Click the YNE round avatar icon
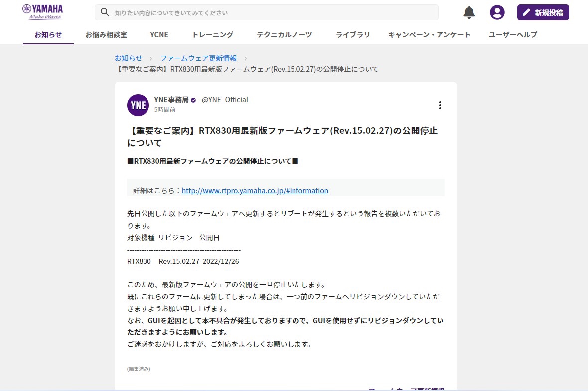 click(x=138, y=105)
